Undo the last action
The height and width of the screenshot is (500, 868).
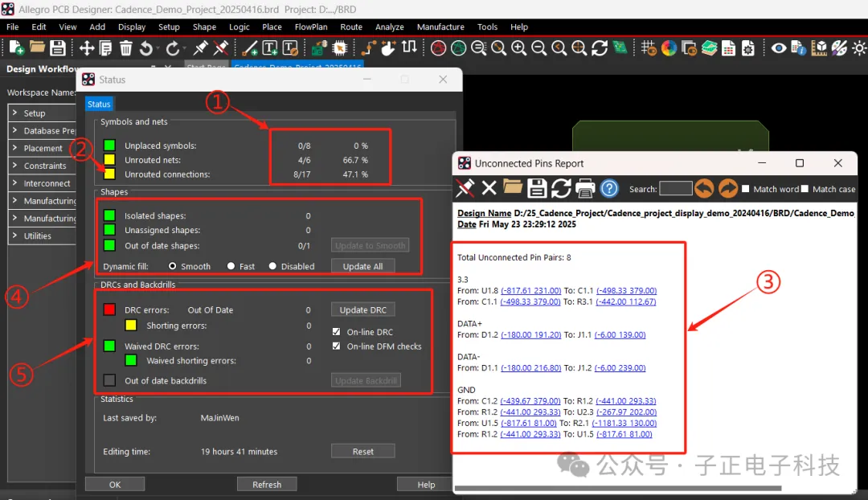146,48
